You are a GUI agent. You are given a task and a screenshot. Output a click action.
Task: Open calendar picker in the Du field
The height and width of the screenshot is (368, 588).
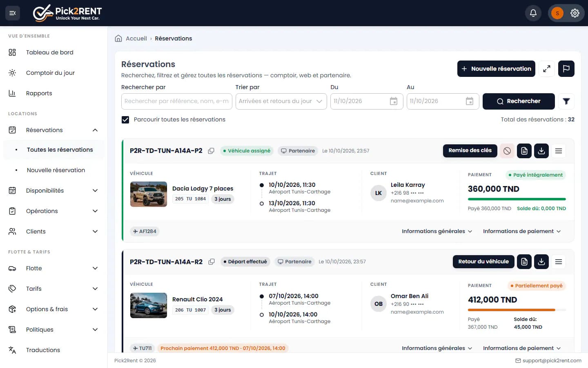click(394, 101)
